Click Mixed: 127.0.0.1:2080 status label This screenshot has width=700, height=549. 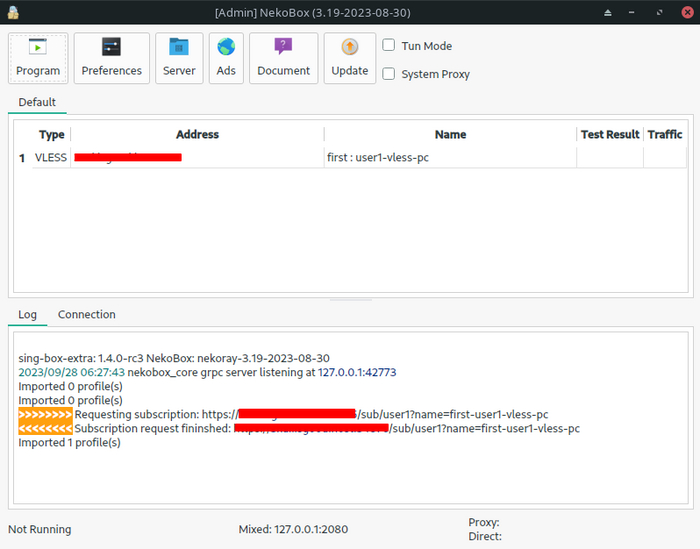293,529
